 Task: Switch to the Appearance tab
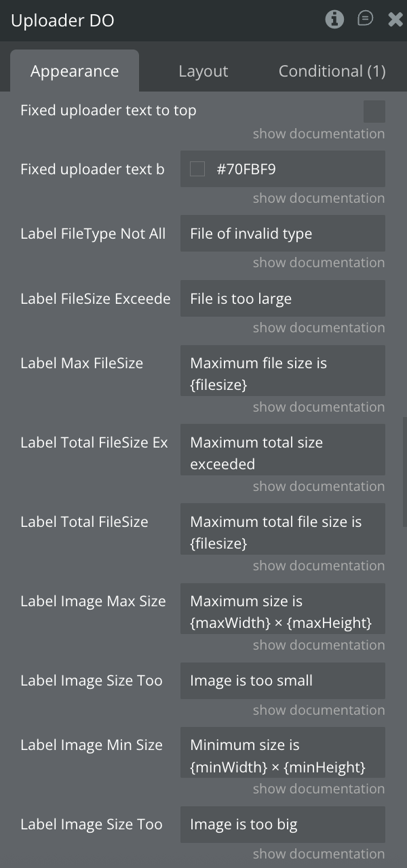(75, 71)
